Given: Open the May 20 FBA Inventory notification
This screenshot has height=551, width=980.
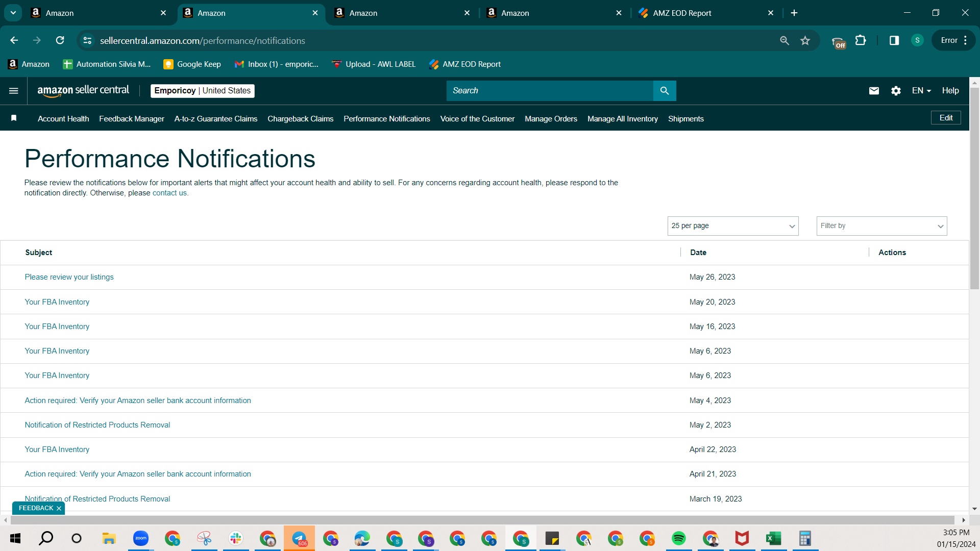Looking at the screenshot, I should pos(57,302).
